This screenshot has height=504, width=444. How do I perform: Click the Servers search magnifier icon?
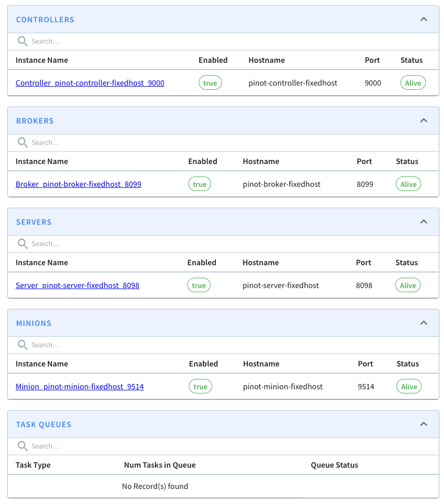[22, 243]
